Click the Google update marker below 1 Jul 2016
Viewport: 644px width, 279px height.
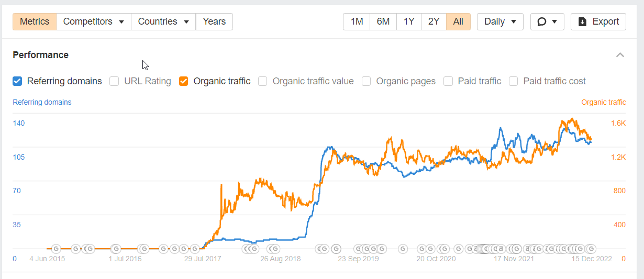[116, 249]
